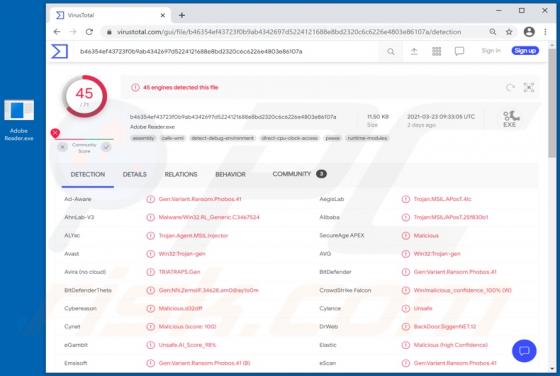Click the Ad-Aware engine name
This screenshot has width=560, height=376.
[78, 199]
